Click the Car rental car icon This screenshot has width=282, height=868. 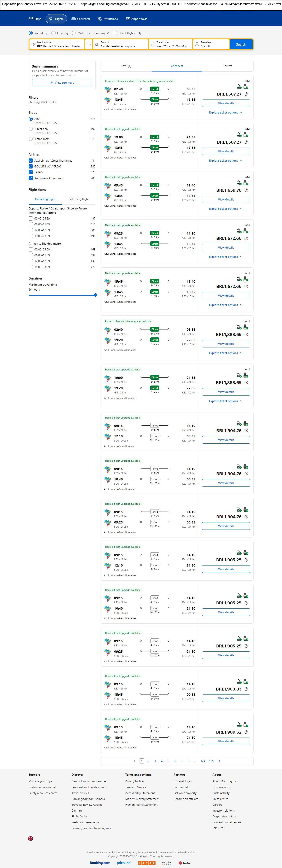(x=73, y=19)
